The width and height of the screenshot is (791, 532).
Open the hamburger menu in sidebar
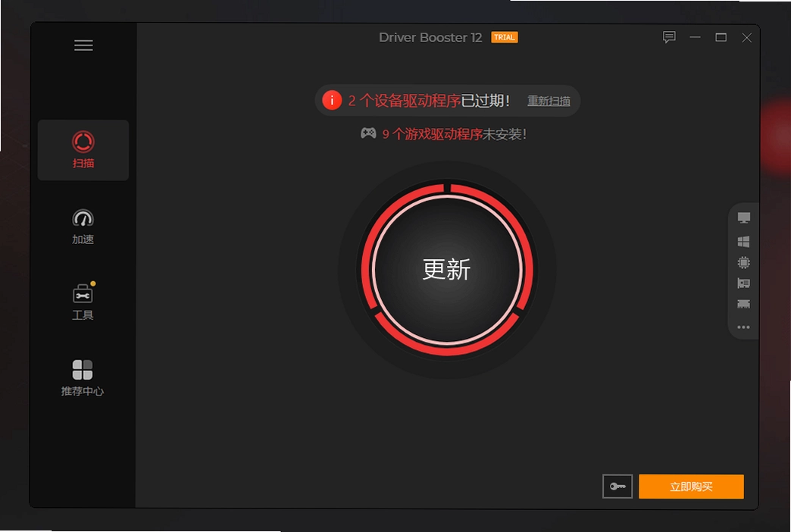pyautogui.click(x=83, y=45)
